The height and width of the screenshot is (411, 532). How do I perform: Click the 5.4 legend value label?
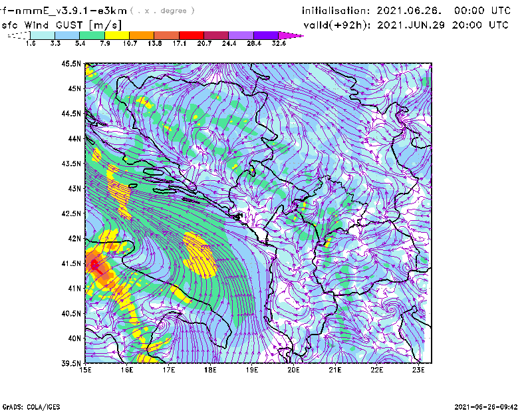point(80,43)
